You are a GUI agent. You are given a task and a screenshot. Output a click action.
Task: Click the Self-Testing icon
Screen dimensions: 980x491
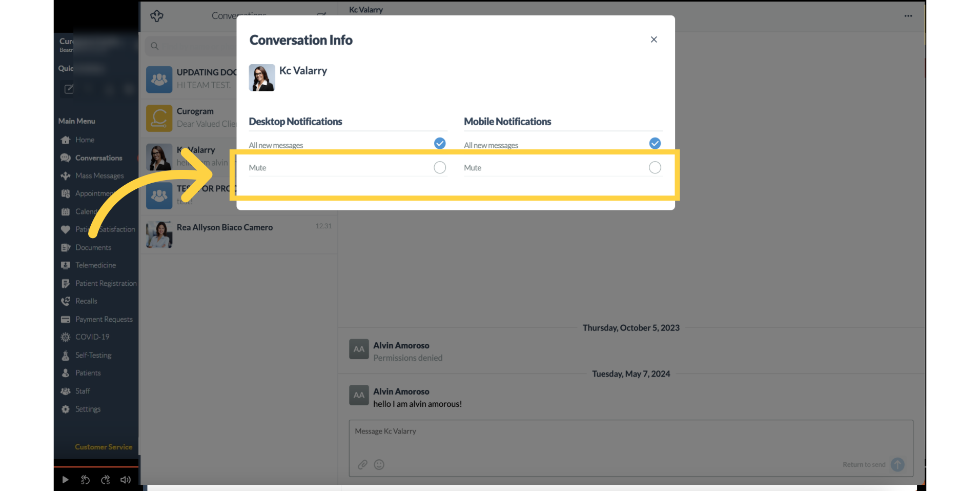pyautogui.click(x=66, y=355)
